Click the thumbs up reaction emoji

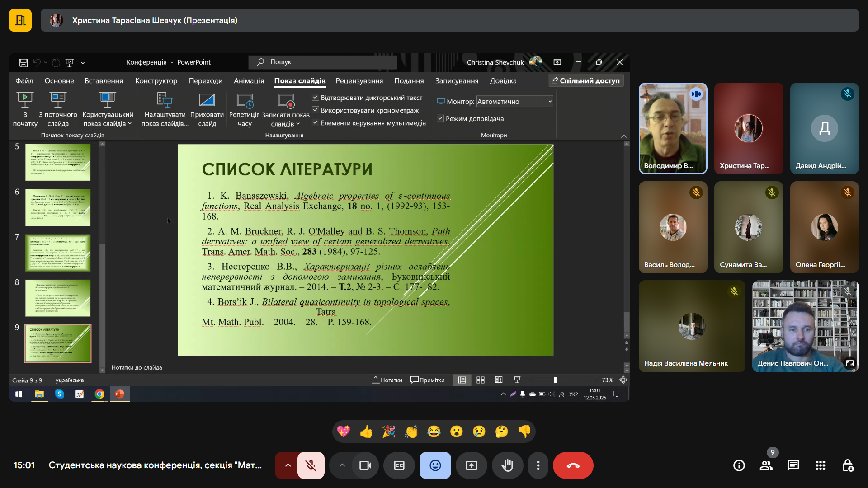click(366, 432)
